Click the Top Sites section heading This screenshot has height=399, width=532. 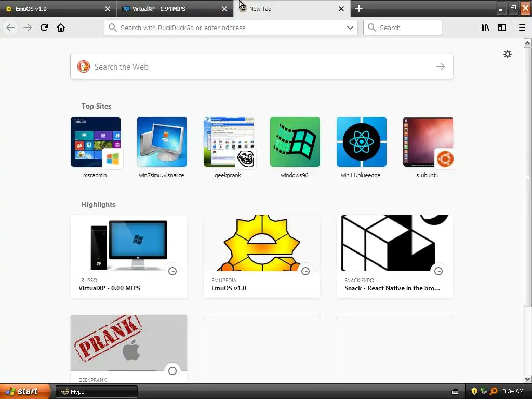point(96,106)
